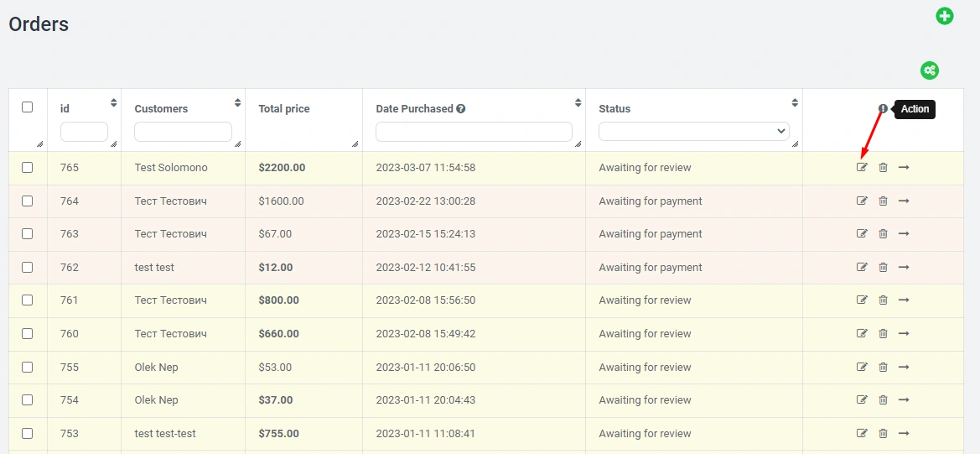This screenshot has width=980, height=454.
Task: Click the Date Purchased help question icon
Action: [x=461, y=109]
